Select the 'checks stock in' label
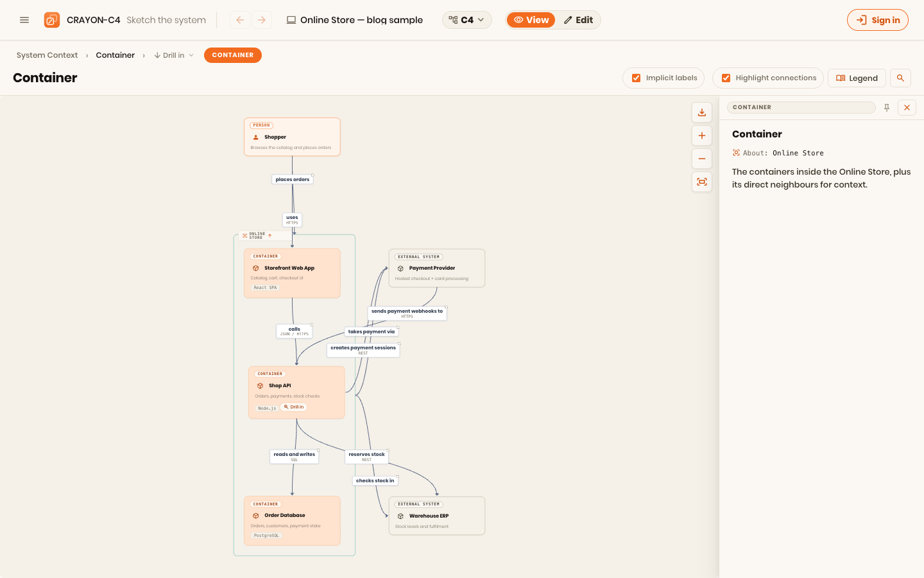924x578 pixels. pyautogui.click(x=375, y=481)
